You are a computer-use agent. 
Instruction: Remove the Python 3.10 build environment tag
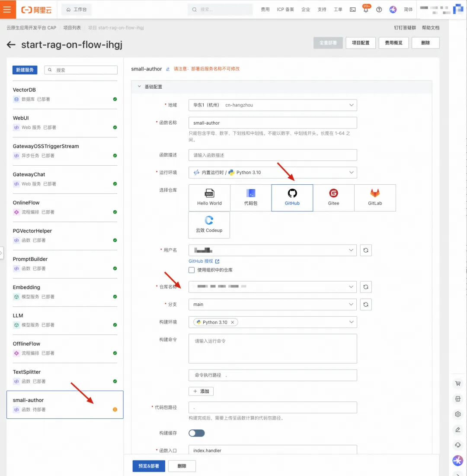pyautogui.click(x=233, y=322)
